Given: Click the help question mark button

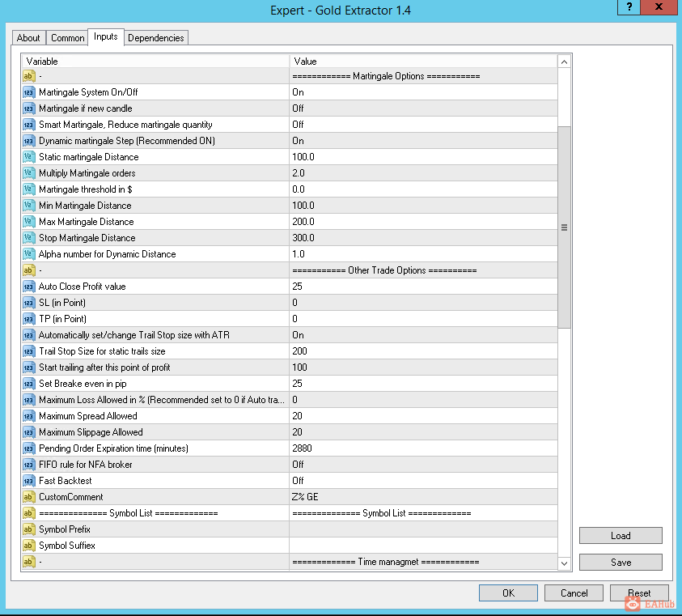Looking at the screenshot, I should [629, 7].
